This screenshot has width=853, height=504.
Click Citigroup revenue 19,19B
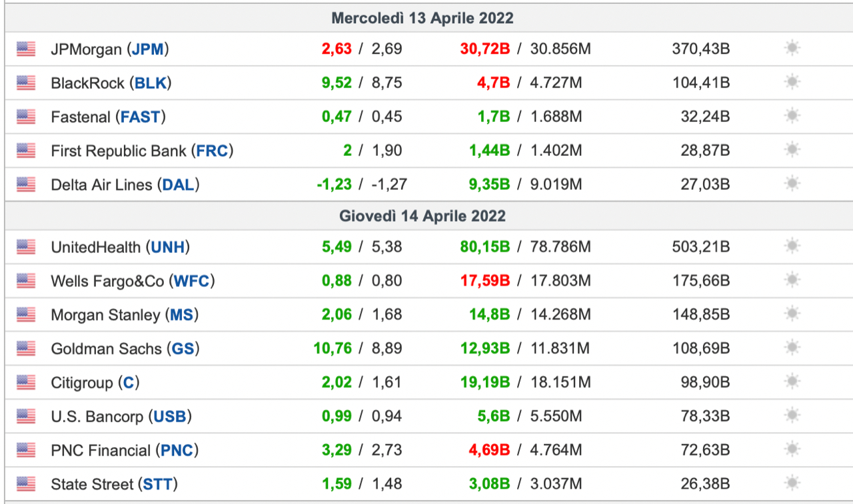coord(485,383)
